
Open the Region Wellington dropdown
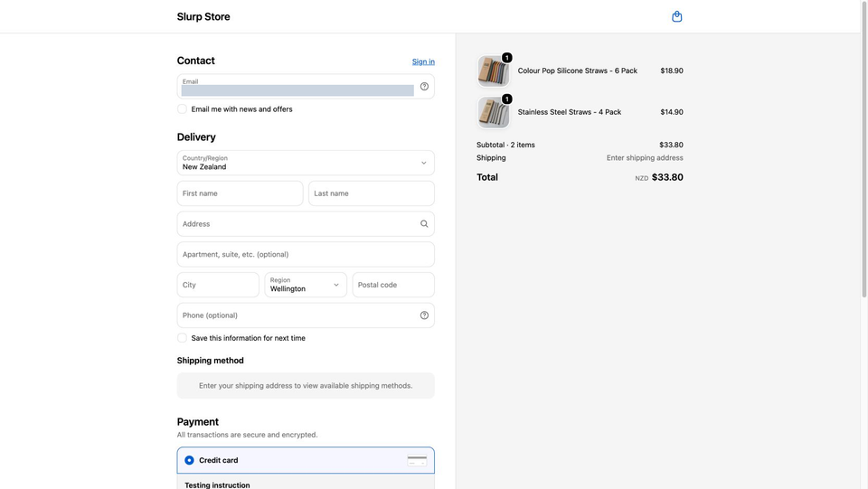point(306,285)
